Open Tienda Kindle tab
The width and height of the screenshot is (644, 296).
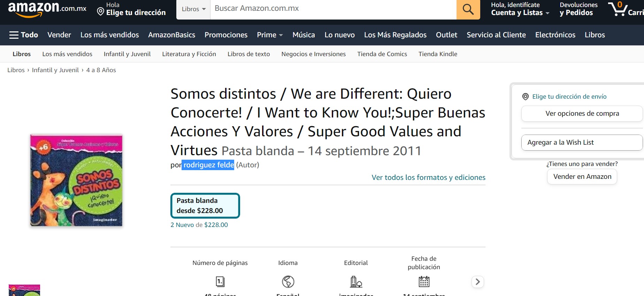point(438,54)
